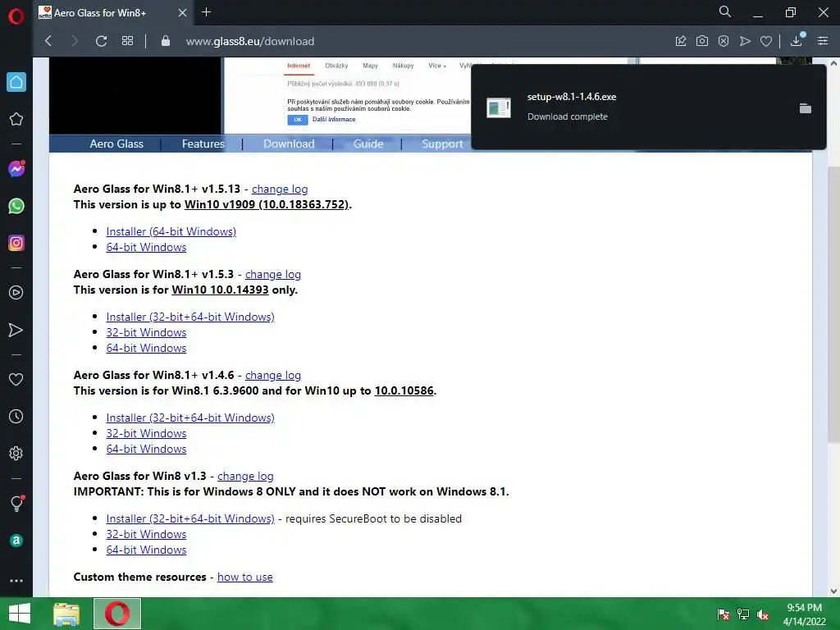Open Messenger in the sidebar
Screen dimensions: 840x630
(x=16, y=169)
